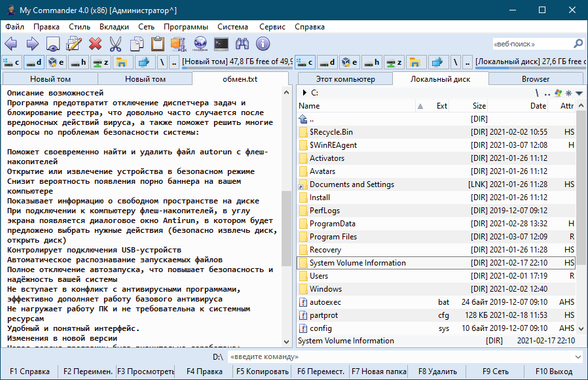Open the Сеть menu
The image size is (588, 380).
point(146,27)
